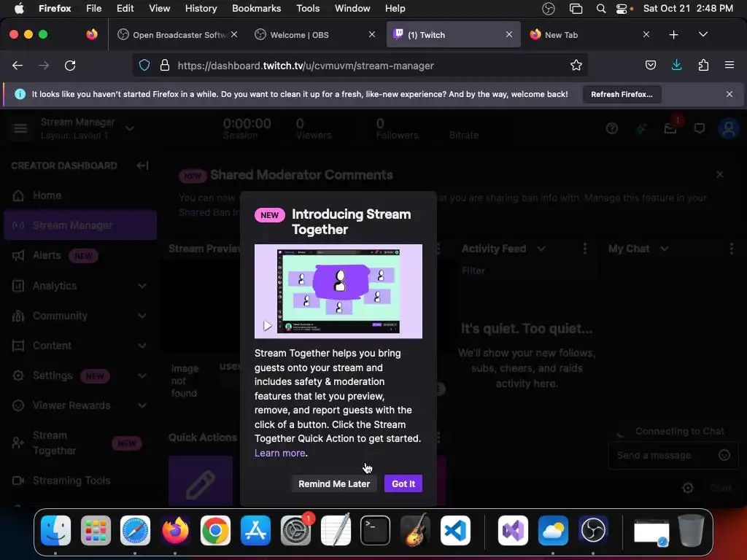
Task: Expand the Stream Manager layout dropdown
Action: click(x=130, y=128)
